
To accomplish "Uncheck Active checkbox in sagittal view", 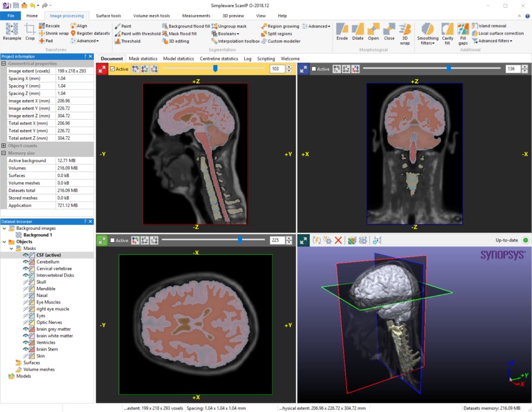I will click(113, 69).
